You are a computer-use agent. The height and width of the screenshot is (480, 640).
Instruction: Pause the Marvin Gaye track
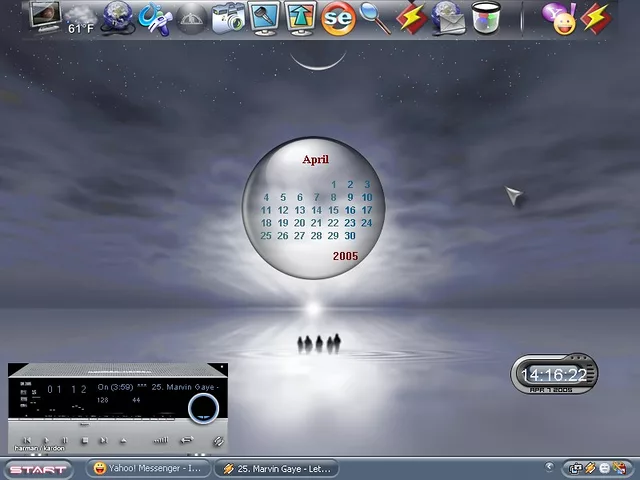pyautogui.click(x=65, y=440)
